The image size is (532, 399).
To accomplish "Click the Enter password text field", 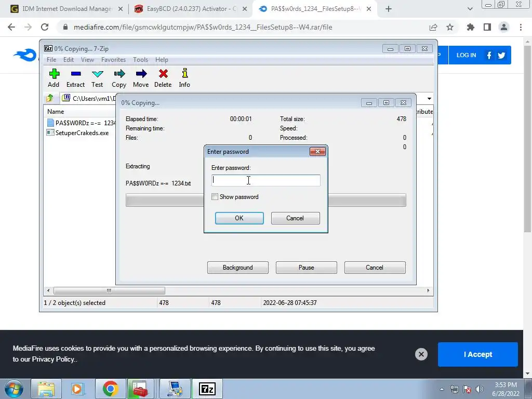I will click(x=265, y=180).
